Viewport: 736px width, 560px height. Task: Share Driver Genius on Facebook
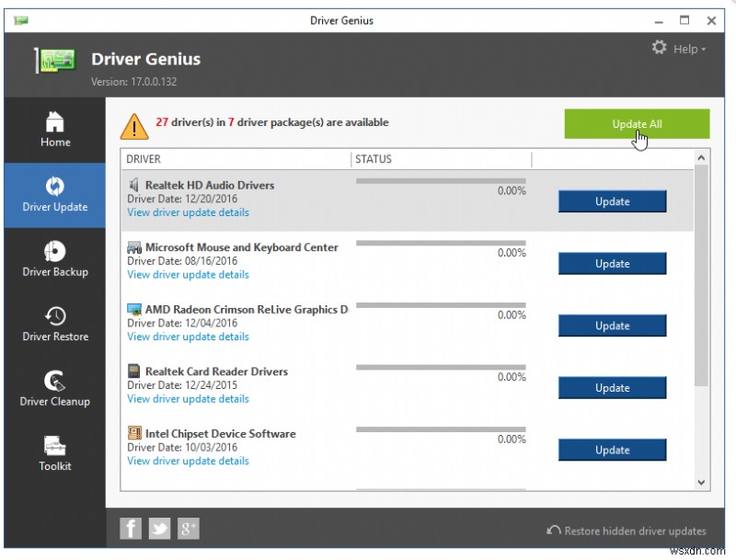point(130,528)
